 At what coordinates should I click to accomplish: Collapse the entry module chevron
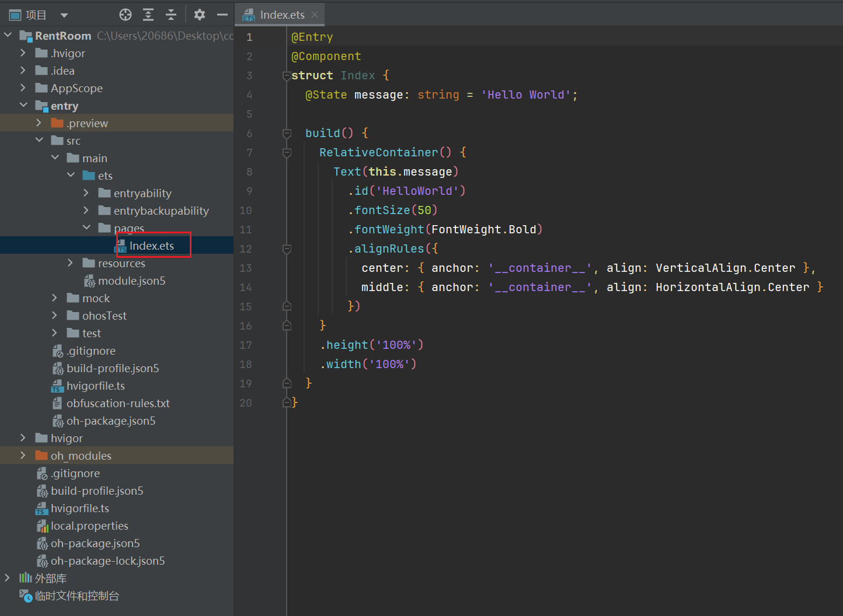click(23, 106)
